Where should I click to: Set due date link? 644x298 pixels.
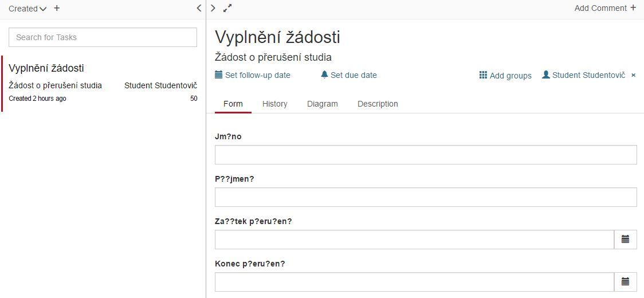pos(349,75)
